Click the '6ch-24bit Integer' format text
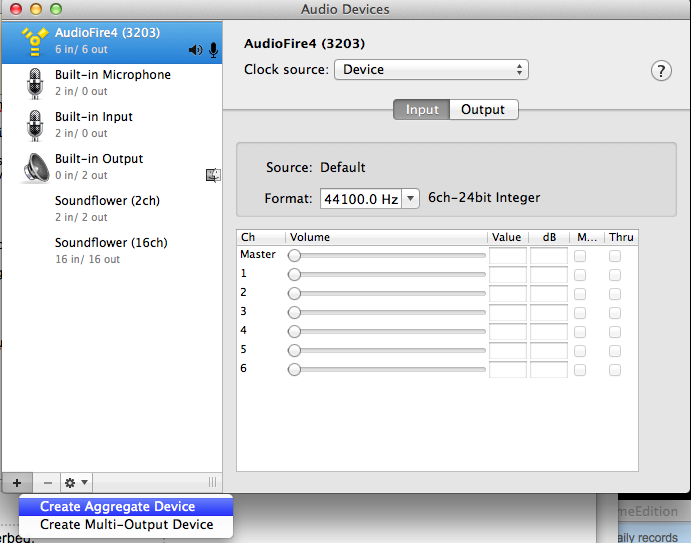 [484, 197]
